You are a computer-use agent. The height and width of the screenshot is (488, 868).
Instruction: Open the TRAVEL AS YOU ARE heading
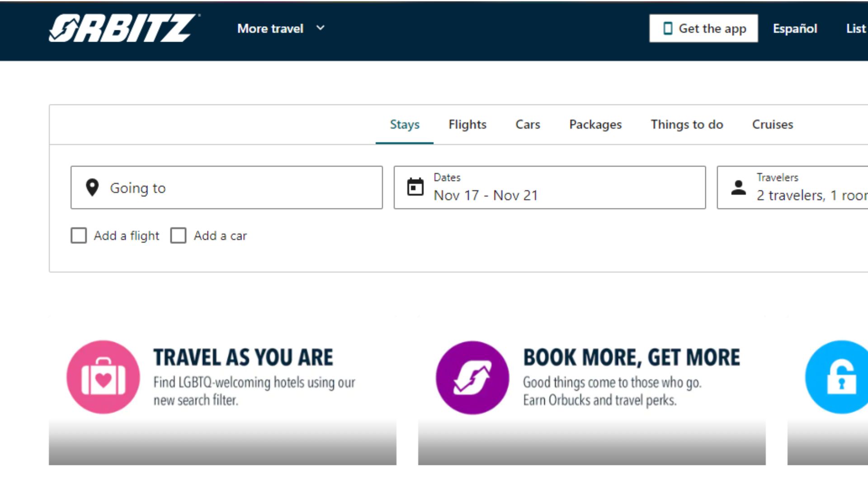(243, 357)
